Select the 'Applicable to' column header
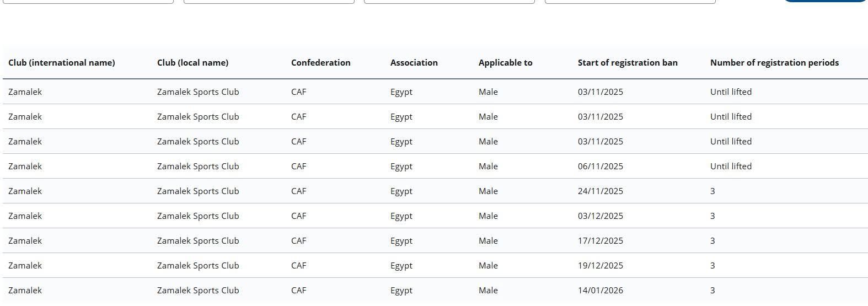This screenshot has width=868, height=306. click(x=505, y=63)
